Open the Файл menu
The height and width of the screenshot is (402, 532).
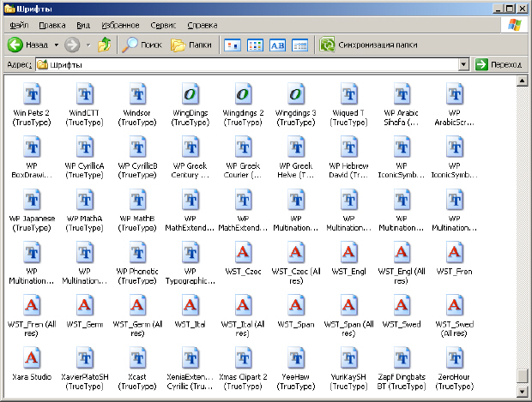point(19,25)
